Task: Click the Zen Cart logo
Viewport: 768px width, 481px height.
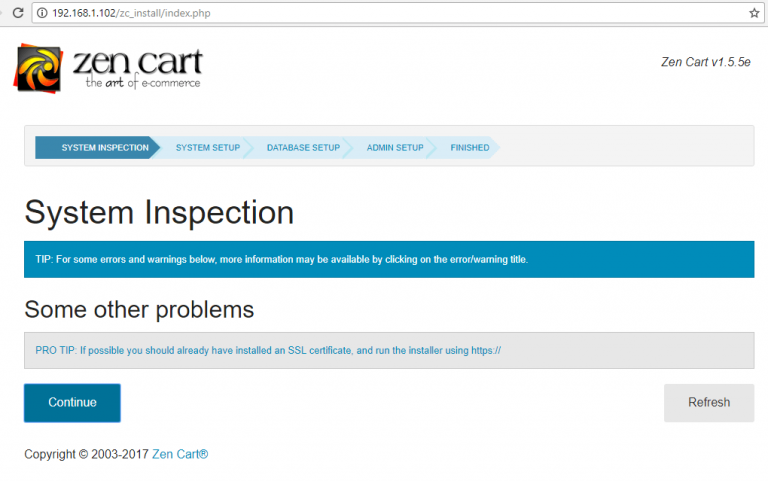Action: 108,68
